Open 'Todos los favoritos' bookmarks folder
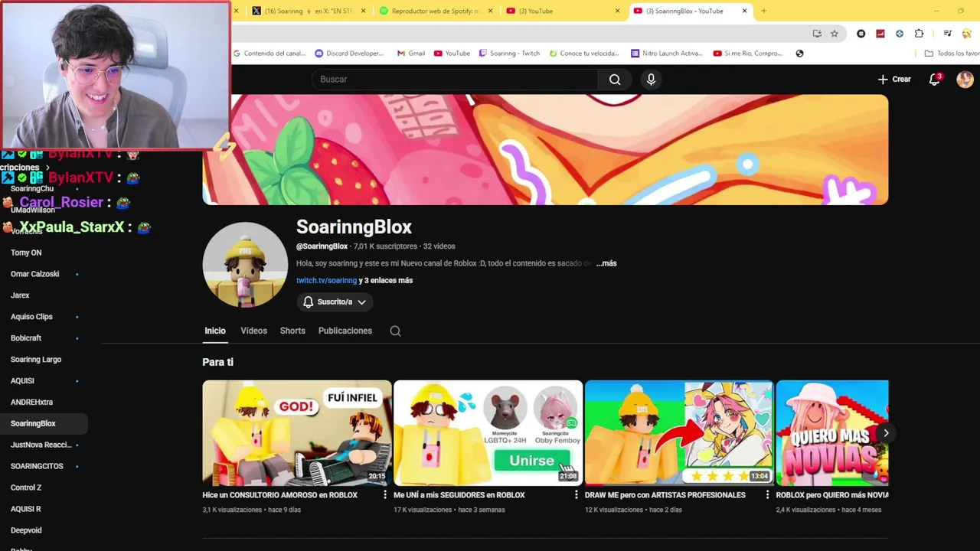Viewport: 980px width, 551px height. point(952,54)
